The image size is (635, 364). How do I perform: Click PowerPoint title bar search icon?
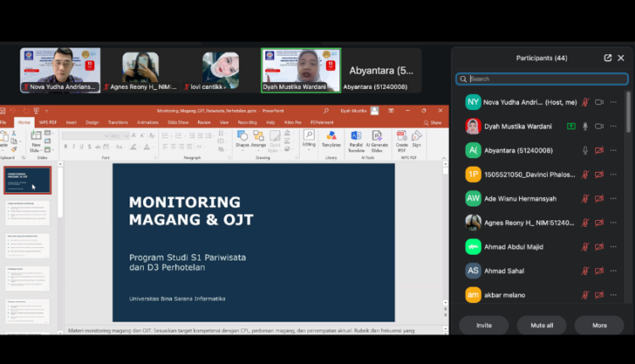(326, 111)
